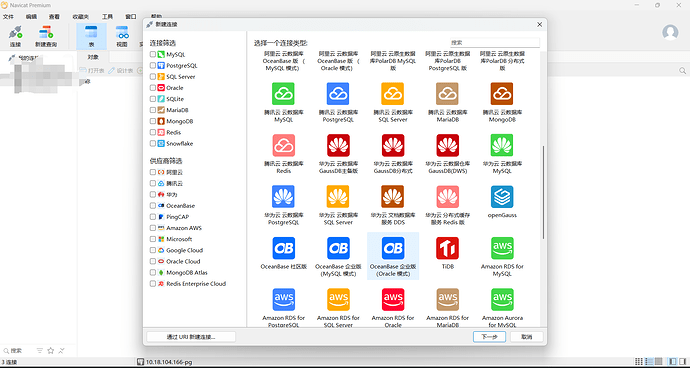Image resolution: width=690 pixels, height=368 pixels.
Task: Select 腾讯云 云数据库 Redis icon
Action: 284,145
